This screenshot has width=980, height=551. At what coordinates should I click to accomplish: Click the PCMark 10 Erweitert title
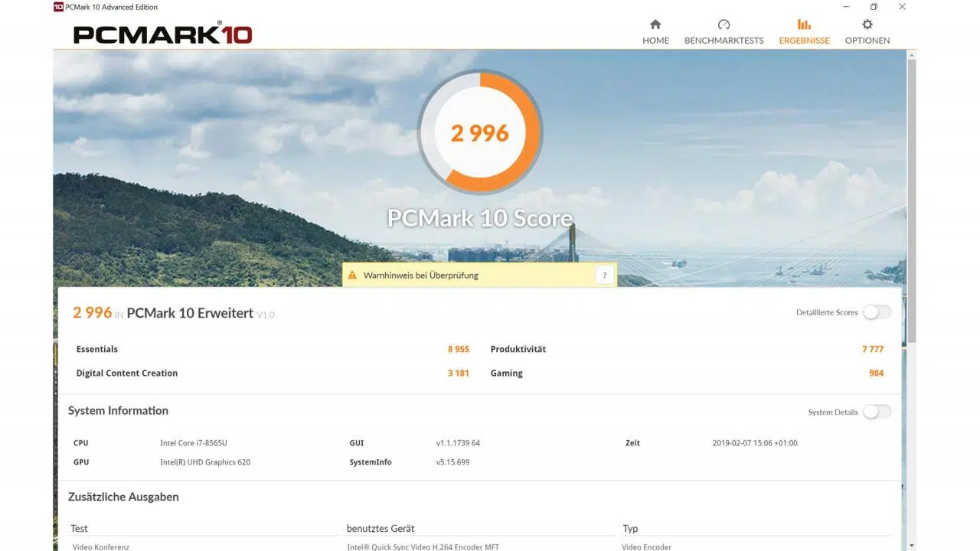tap(190, 313)
